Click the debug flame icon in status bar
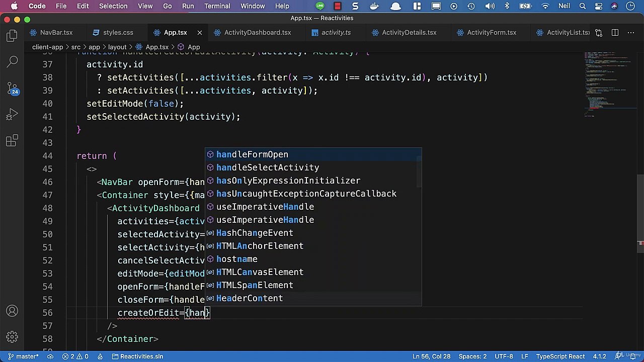 100,356
